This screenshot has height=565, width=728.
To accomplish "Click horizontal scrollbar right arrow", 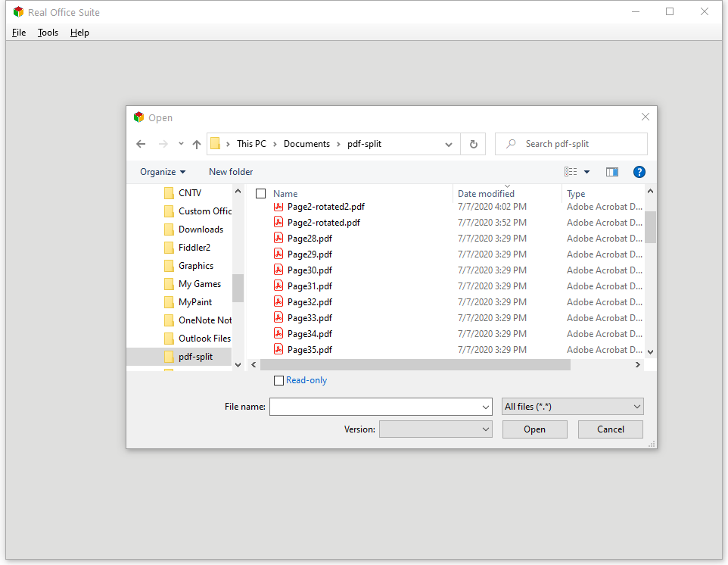I will [x=638, y=365].
